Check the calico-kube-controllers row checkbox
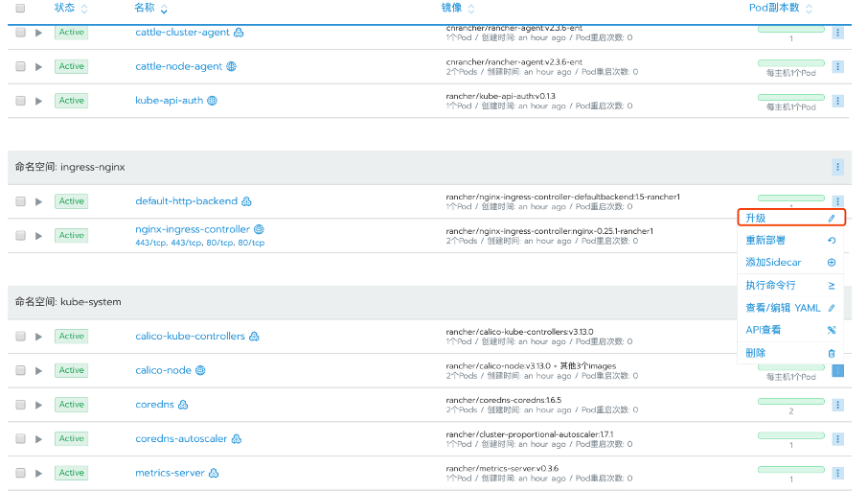 coord(20,337)
